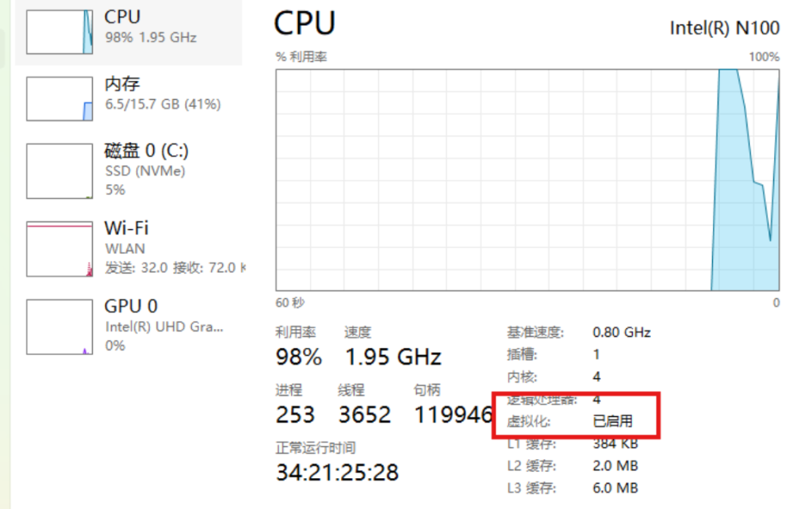This screenshot has width=812, height=509.
Task: Click the 基准速度 0.80 GHz value
Action: point(622,332)
